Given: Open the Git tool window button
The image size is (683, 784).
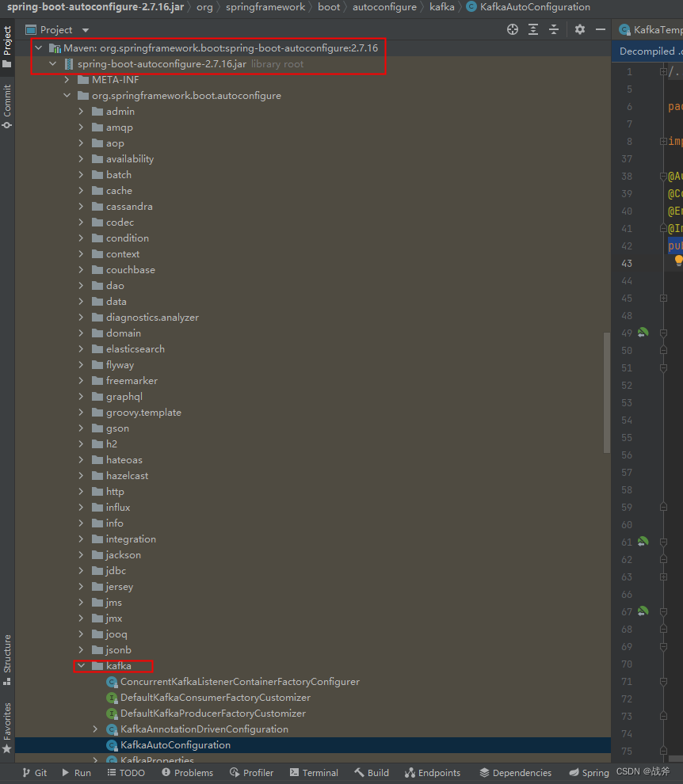Looking at the screenshot, I should (x=35, y=772).
